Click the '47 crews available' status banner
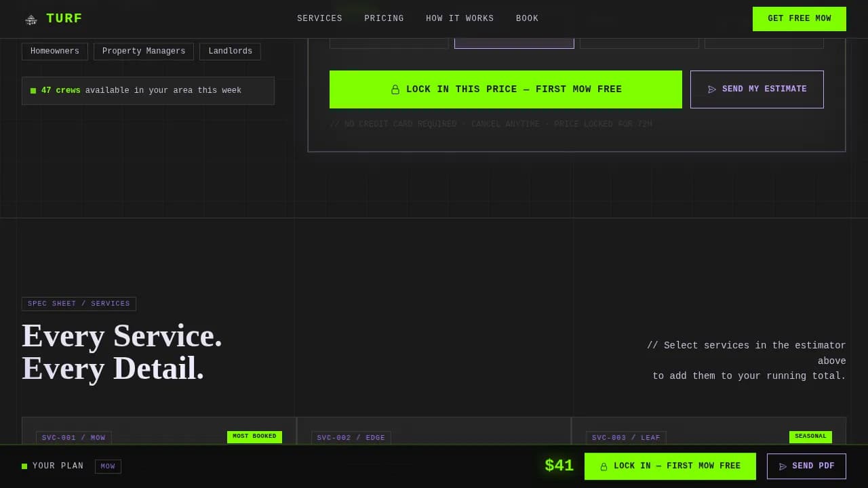Screen dimensions: 868x488 coord(148,91)
